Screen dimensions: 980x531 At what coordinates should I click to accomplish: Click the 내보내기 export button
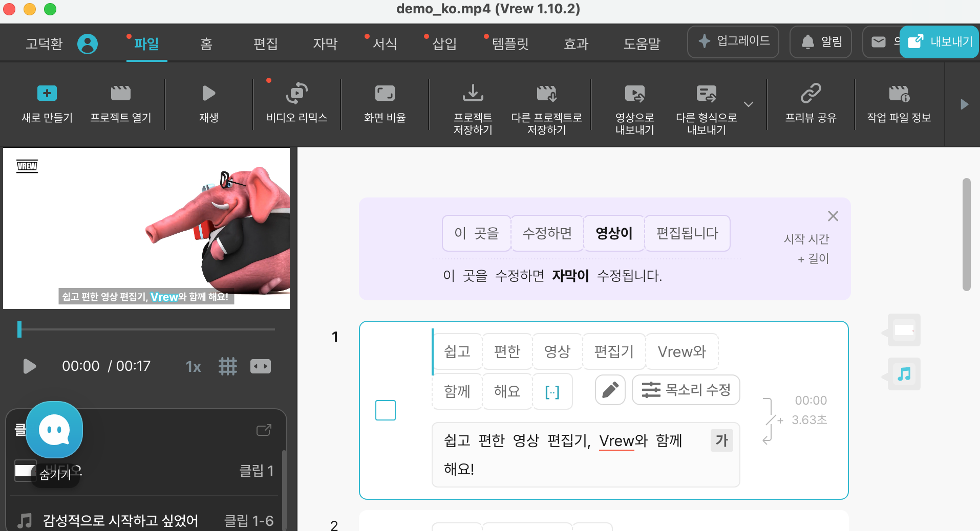[940, 41]
